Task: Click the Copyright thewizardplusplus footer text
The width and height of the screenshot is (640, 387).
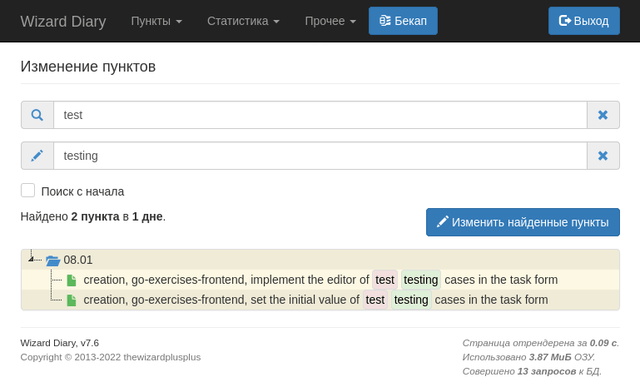Action: coord(111,357)
